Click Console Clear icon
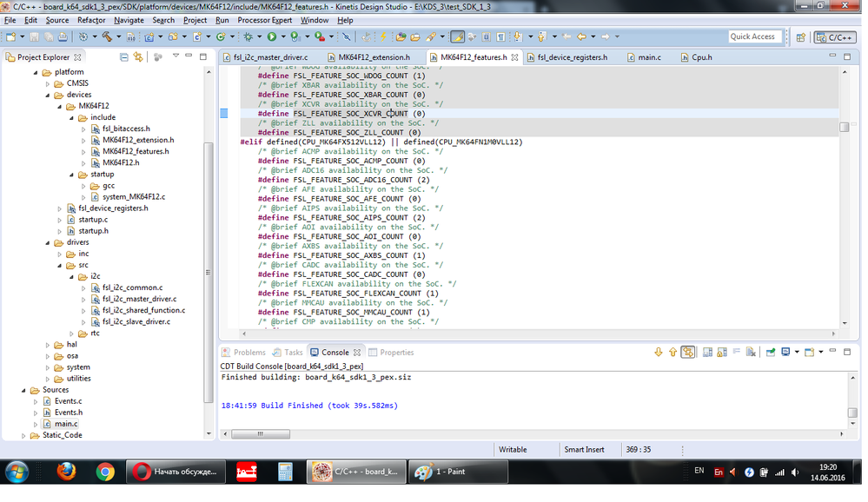Viewport: 868px width, 502px height. [751, 352]
